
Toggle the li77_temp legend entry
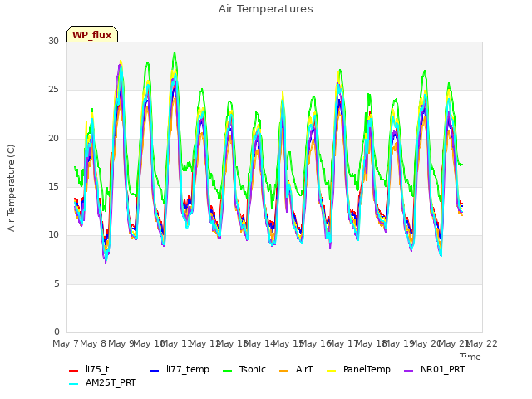(x=180, y=369)
